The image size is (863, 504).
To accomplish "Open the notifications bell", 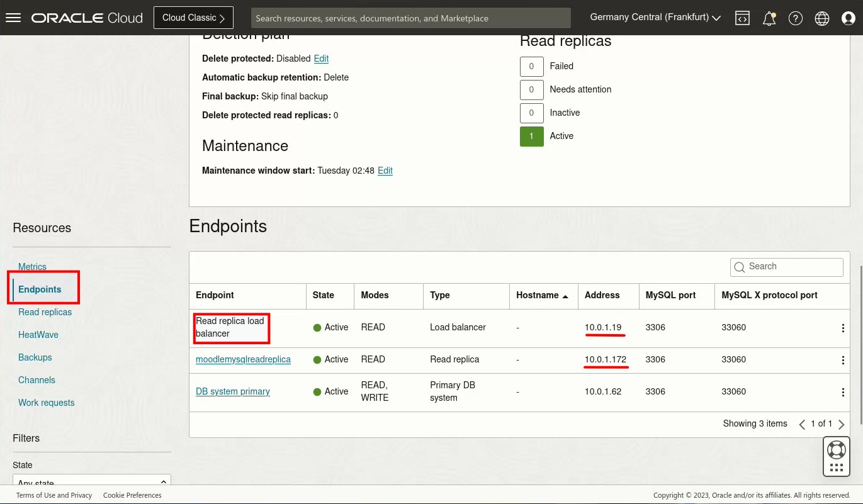I will click(x=769, y=18).
